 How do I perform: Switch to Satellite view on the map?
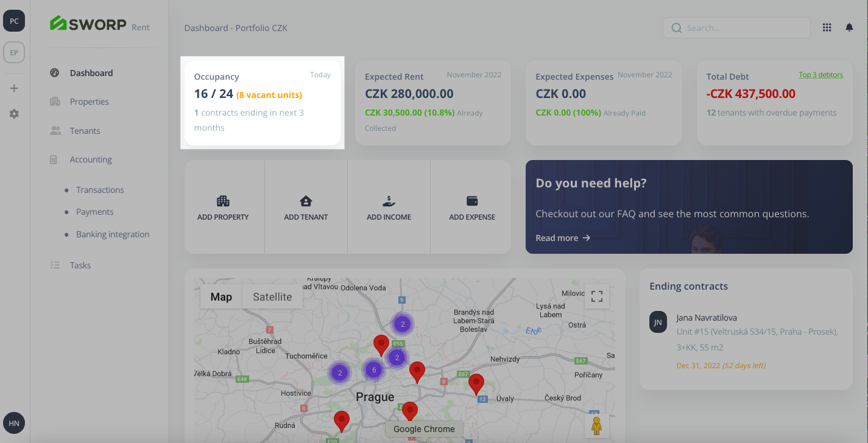coord(272,296)
